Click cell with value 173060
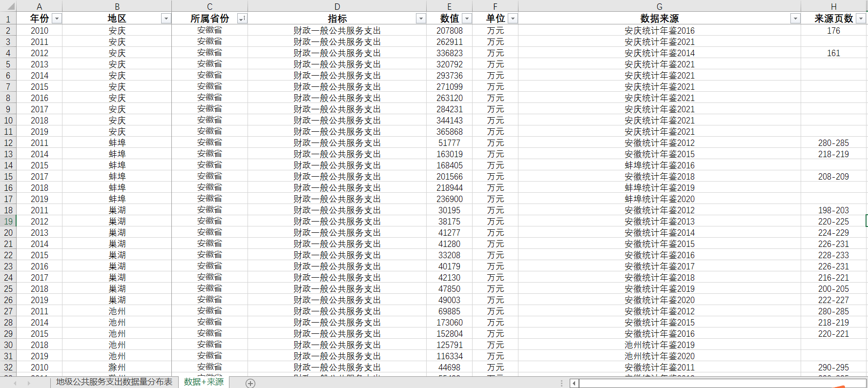868x388 pixels. coord(450,323)
